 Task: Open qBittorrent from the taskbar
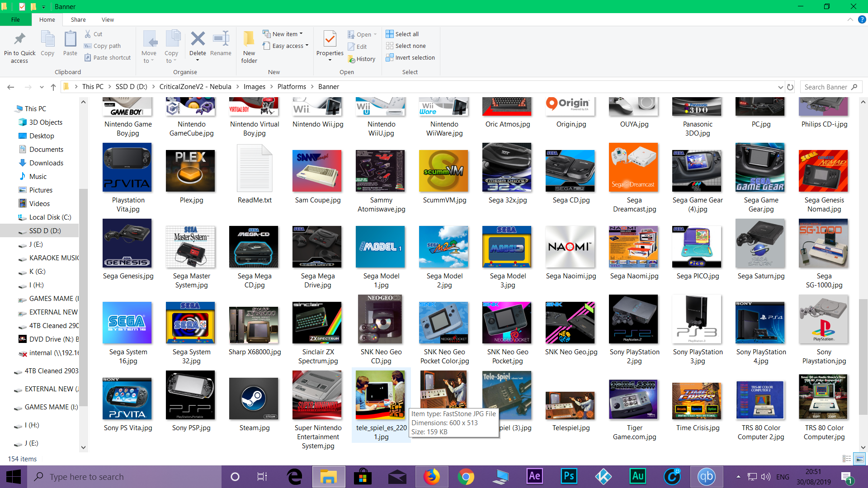707,477
